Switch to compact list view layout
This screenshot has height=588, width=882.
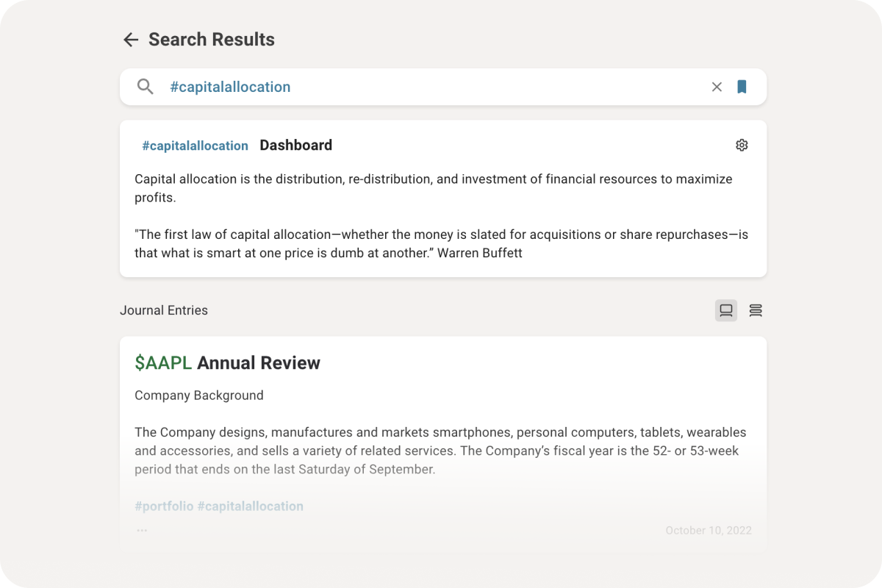756,310
